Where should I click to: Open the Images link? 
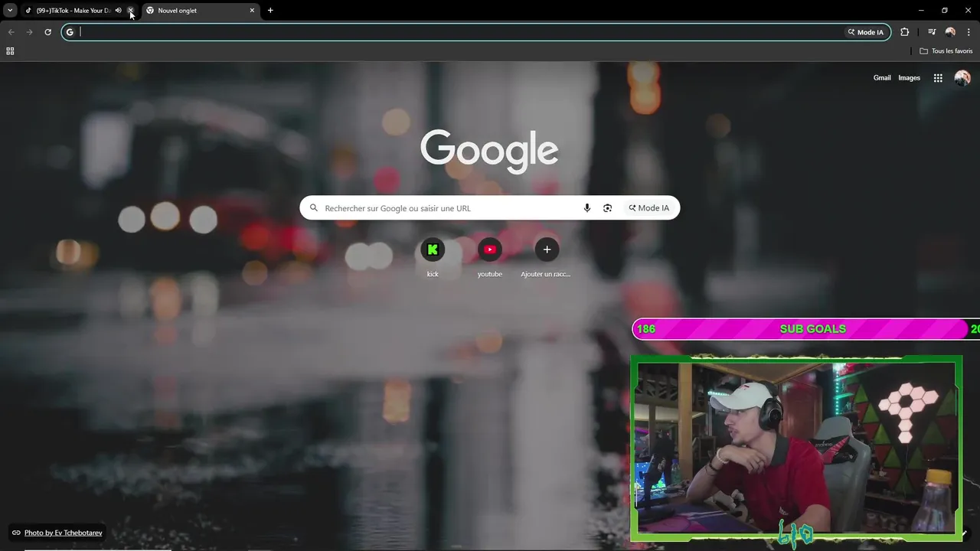[x=909, y=78]
